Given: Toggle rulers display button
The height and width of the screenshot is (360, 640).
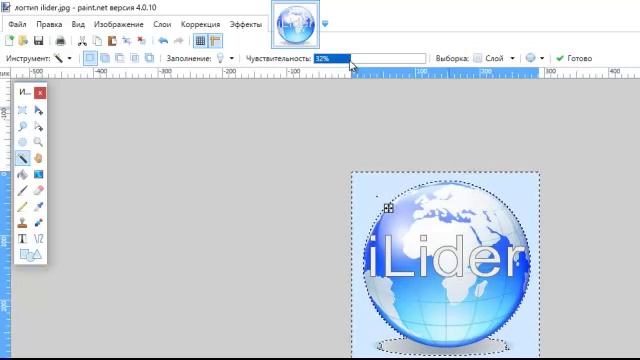Looking at the screenshot, I should click(x=216, y=40).
